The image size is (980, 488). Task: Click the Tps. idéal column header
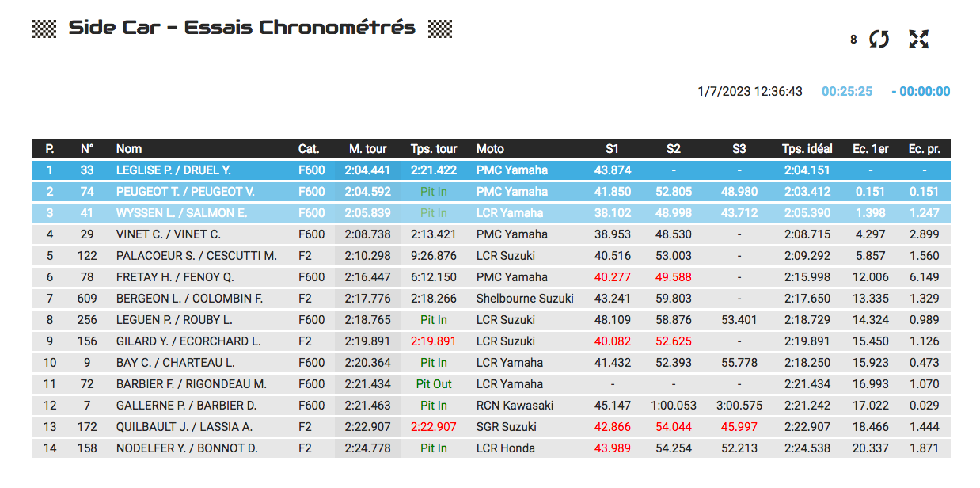pos(807,149)
